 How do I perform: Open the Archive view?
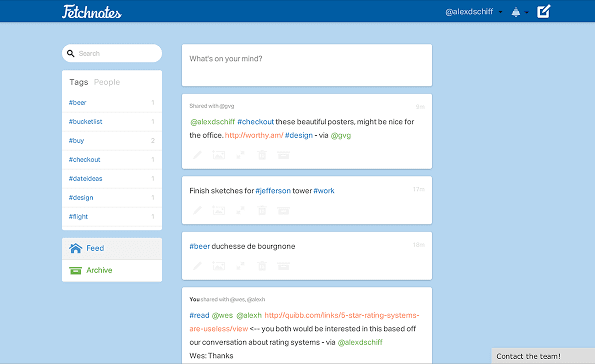point(112,271)
